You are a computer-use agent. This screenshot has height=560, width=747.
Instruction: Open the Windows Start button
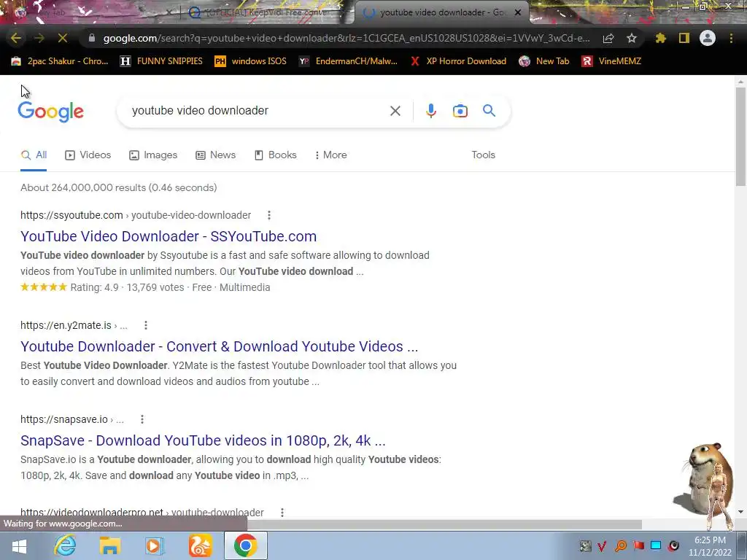pos(19,545)
